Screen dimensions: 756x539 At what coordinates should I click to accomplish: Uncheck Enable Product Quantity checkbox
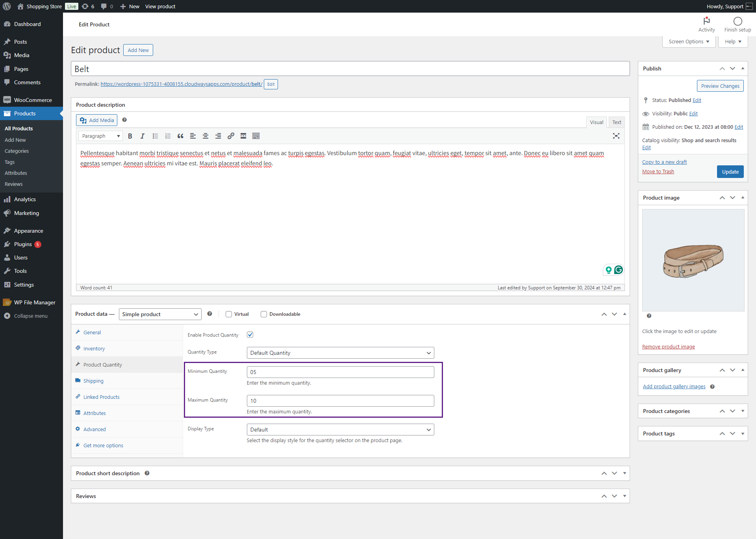point(250,335)
